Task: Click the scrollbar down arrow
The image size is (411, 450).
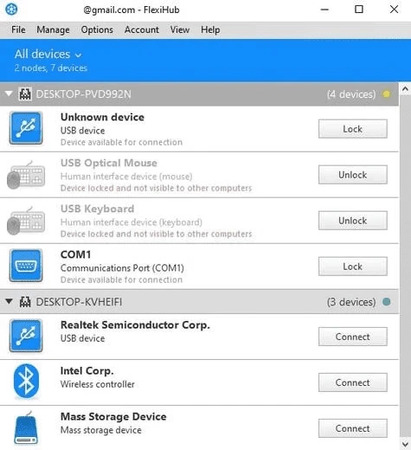Action: point(405,444)
